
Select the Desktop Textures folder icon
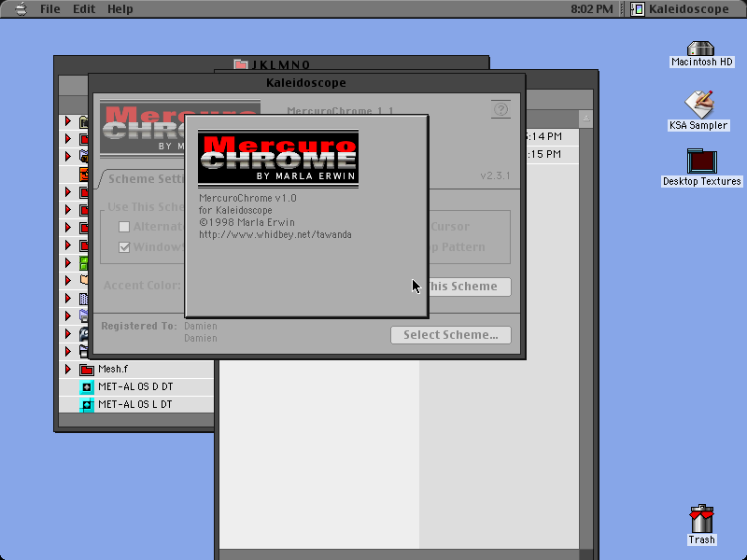702,161
